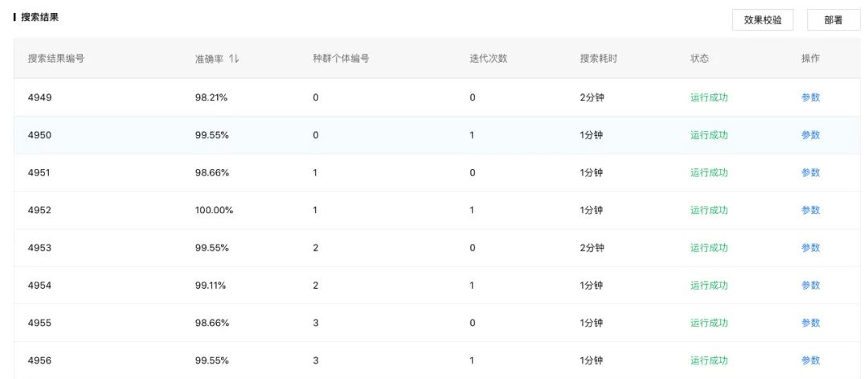Click 运行成功 status of row 4956
This screenshot has width=868, height=379.
[x=709, y=360]
